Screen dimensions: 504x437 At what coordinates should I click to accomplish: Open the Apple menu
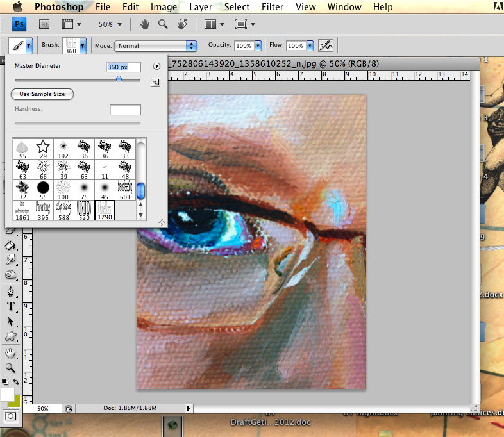(18, 6)
